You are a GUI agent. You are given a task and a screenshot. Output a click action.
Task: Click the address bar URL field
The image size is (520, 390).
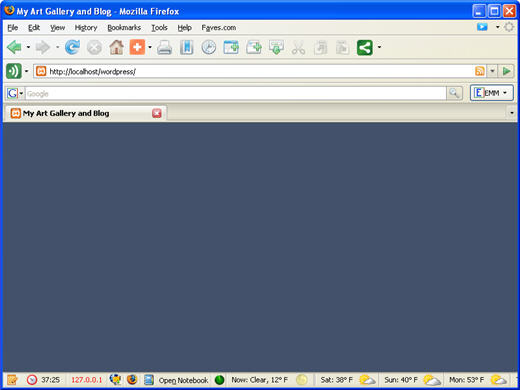(x=260, y=71)
